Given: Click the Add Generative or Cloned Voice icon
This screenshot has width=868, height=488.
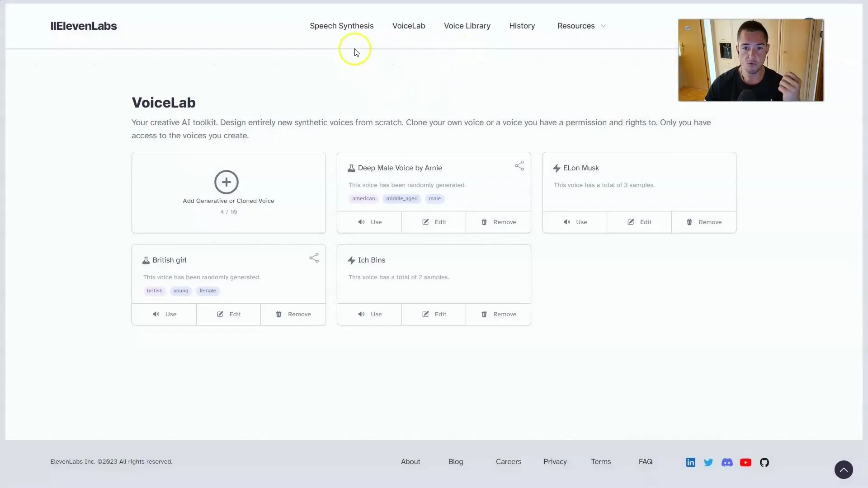Looking at the screenshot, I should click(x=226, y=182).
